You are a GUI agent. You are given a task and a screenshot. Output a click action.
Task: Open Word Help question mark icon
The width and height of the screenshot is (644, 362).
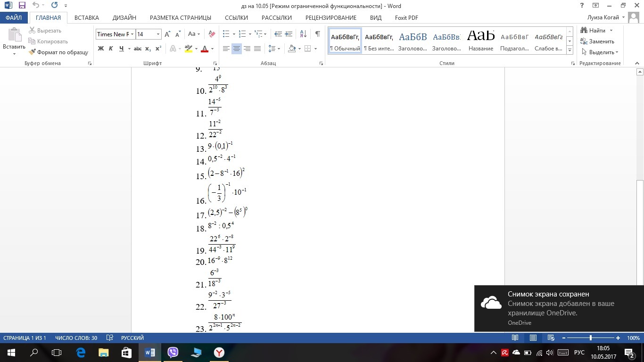point(582,6)
